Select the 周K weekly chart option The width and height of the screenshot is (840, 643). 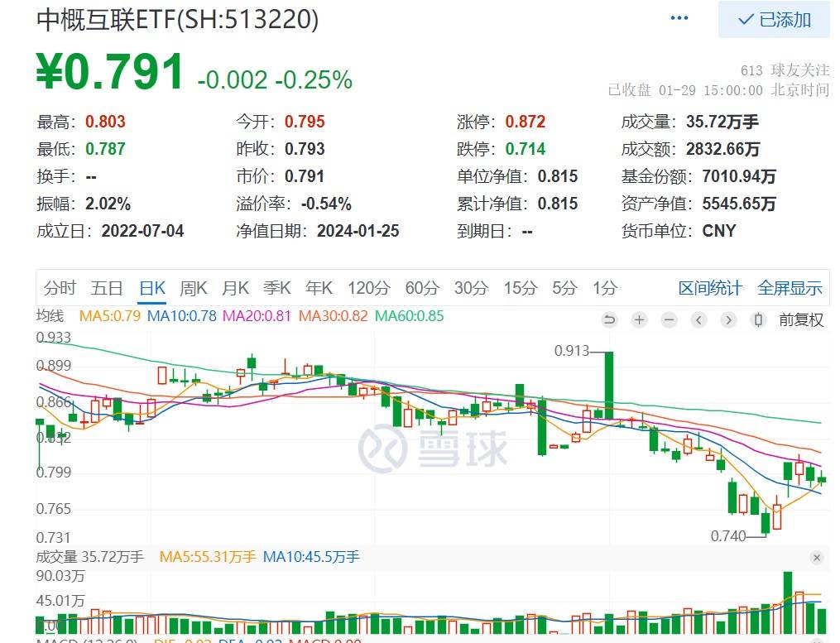193,288
